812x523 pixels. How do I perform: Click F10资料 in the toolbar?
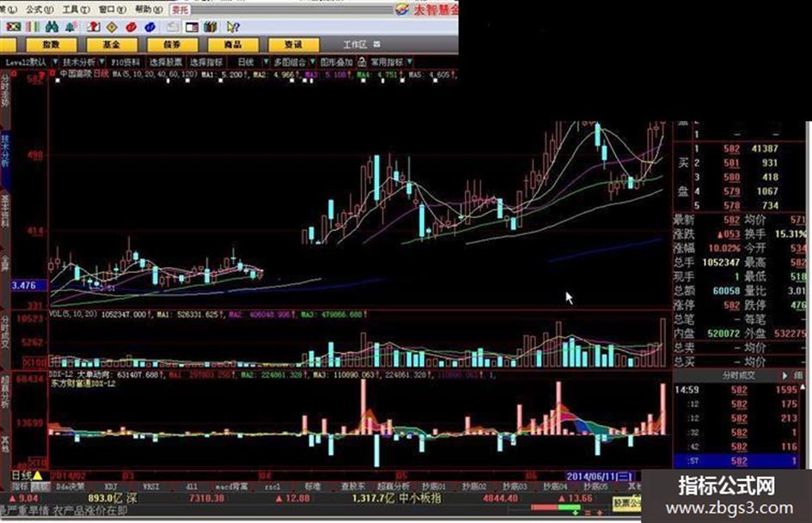(x=125, y=62)
